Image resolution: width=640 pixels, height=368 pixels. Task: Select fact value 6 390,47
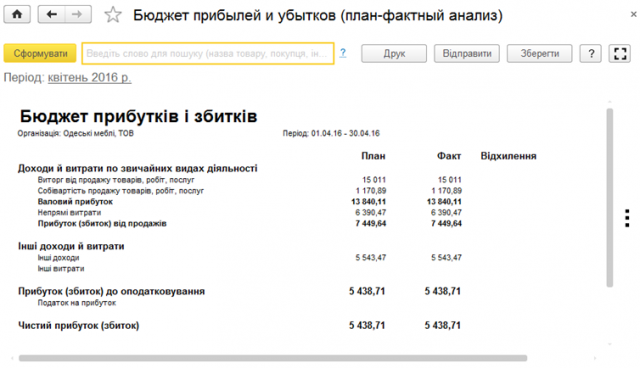(x=446, y=213)
